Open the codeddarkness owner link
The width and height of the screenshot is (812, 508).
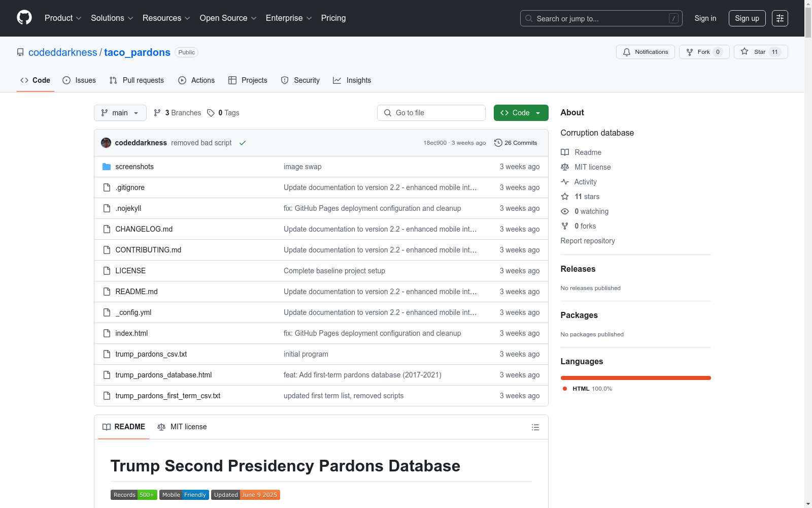[63, 52]
